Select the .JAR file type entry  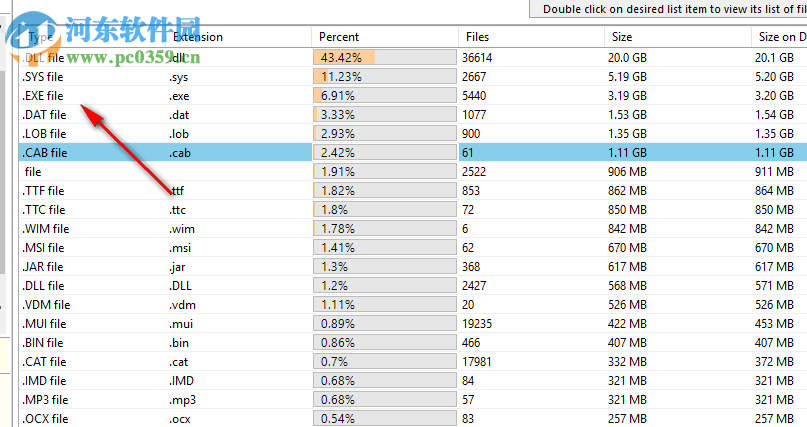click(x=43, y=267)
